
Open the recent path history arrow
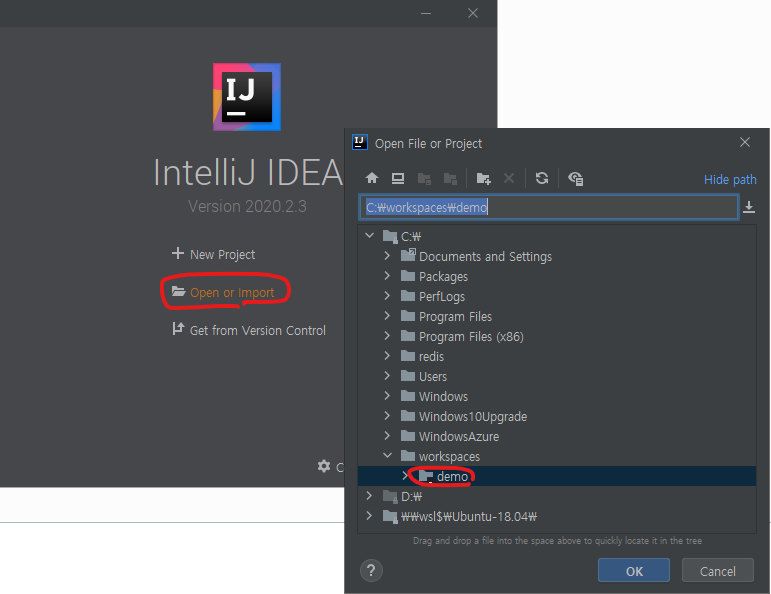[x=749, y=207]
